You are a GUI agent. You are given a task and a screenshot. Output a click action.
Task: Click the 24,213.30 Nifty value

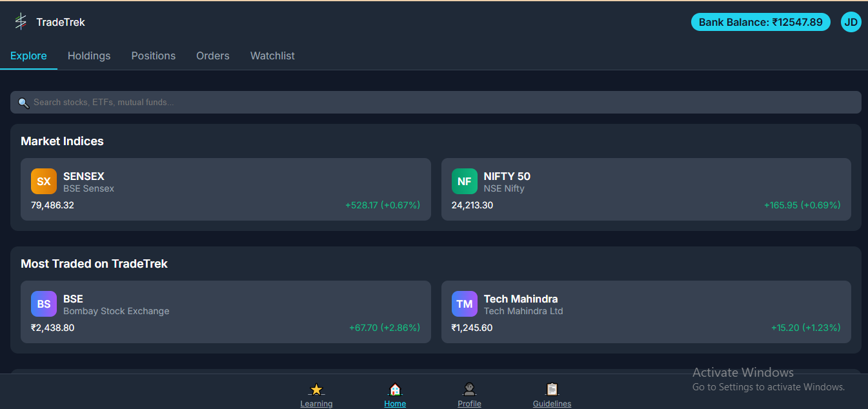tap(472, 205)
